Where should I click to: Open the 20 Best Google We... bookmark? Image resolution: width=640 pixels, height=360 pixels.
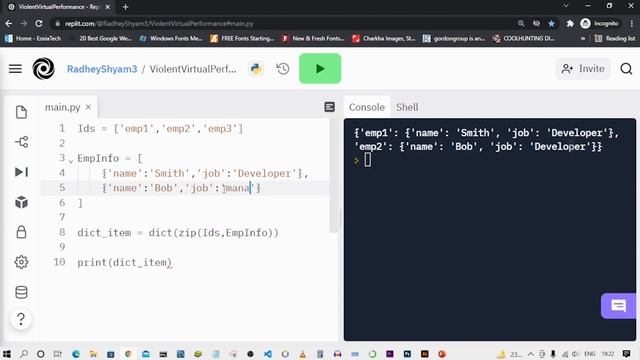[101, 38]
